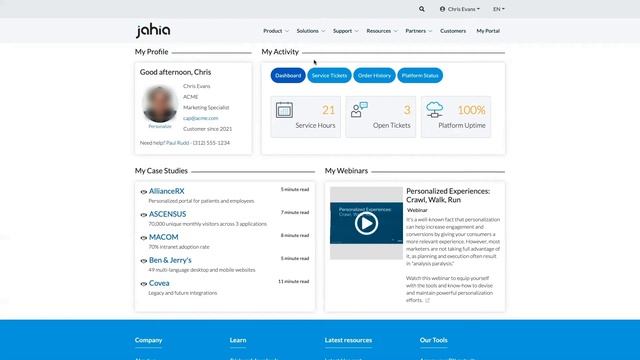The image size is (640, 360).
Task: Click the Latest resources footer heading
Action: pos(348,340)
